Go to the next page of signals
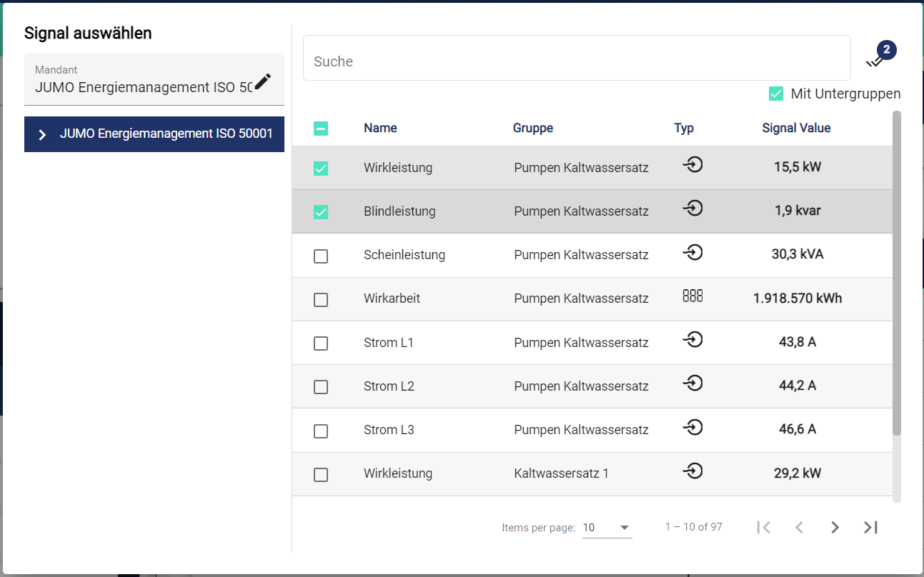 [835, 528]
